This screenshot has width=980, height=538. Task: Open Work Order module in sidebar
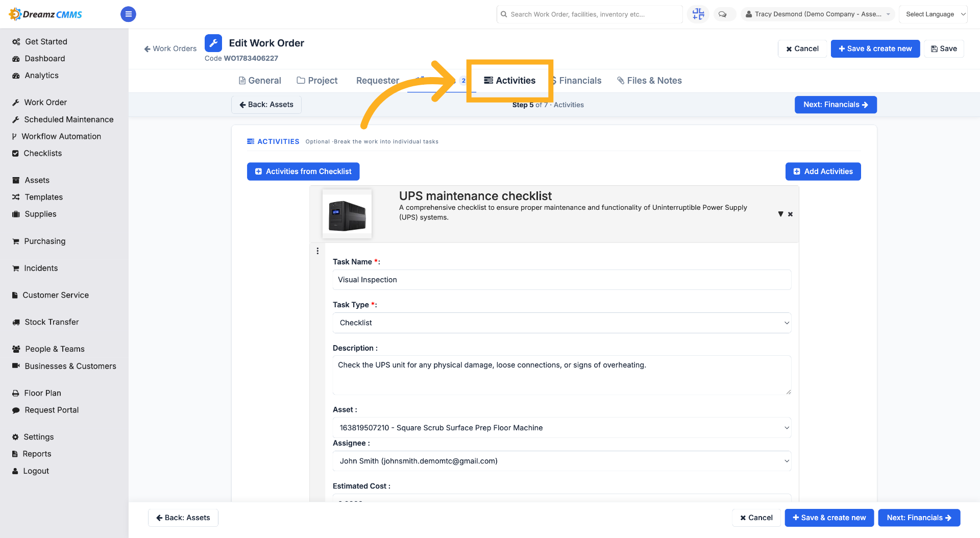tap(40, 103)
